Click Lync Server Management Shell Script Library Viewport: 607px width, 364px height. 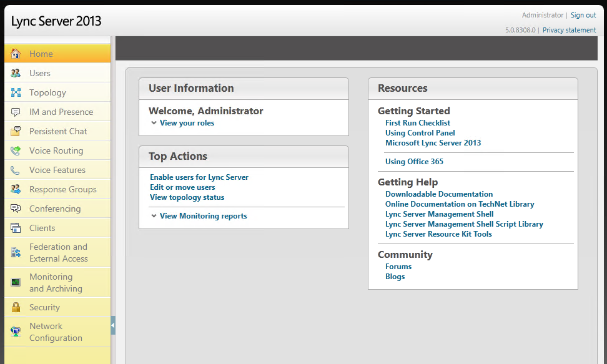coord(464,224)
